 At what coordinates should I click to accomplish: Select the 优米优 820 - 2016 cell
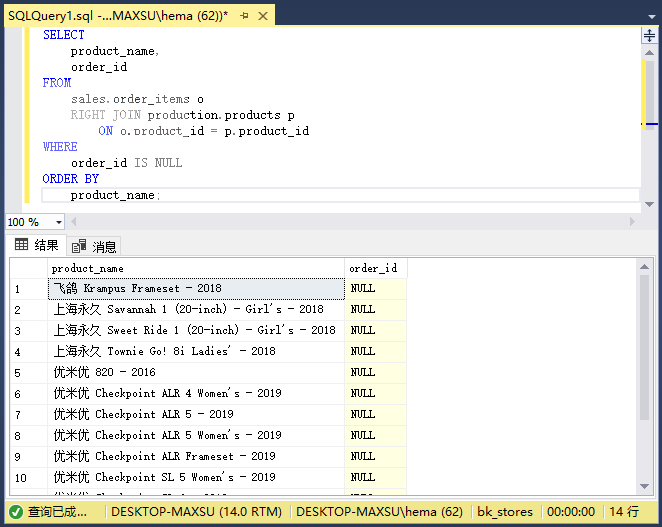196,372
